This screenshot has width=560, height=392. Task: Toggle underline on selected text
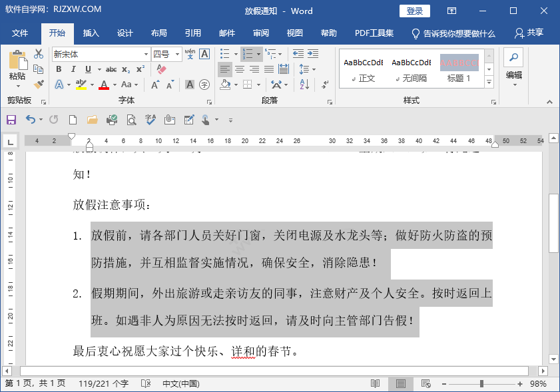pyautogui.click(x=87, y=69)
